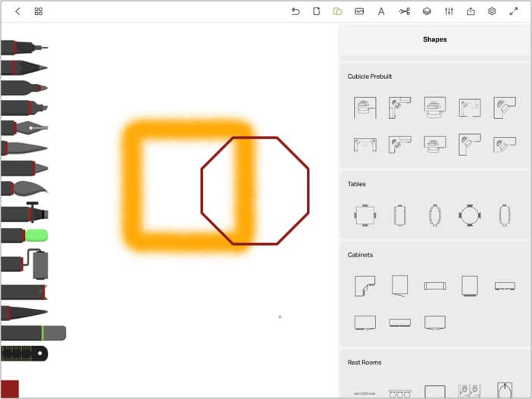Image resolution: width=532 pixels, height=399 pixels.
Task: Insert the L-shaped corner cabinet
Action: pos(365,285)
